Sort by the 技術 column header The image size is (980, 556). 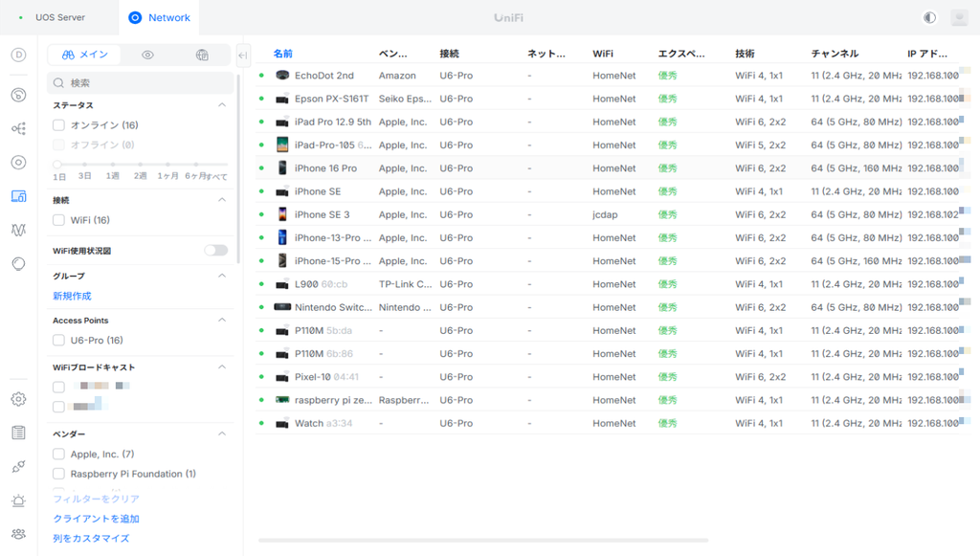point(745,54)
